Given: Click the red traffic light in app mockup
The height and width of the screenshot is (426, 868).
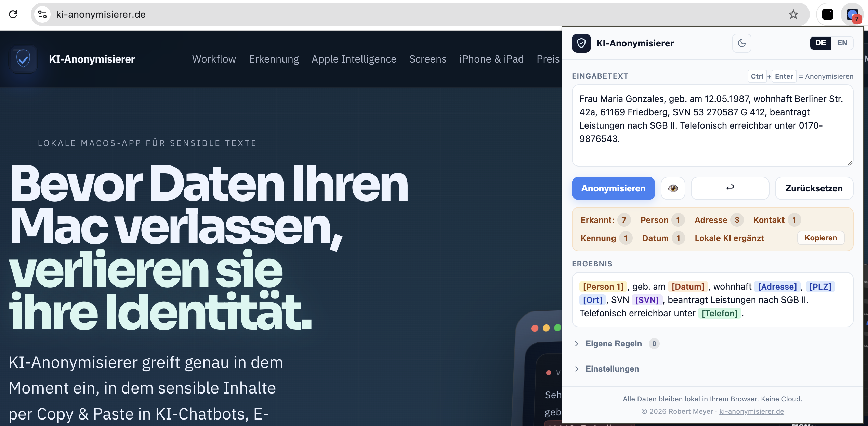Looking at the screenshot, I should click(x=535, y=328).
